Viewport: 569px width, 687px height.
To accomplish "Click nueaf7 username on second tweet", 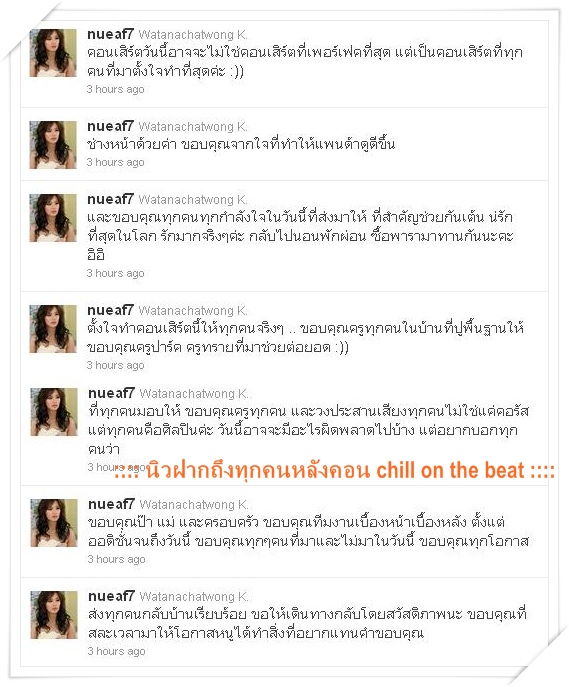I will [x=110, y=126].
